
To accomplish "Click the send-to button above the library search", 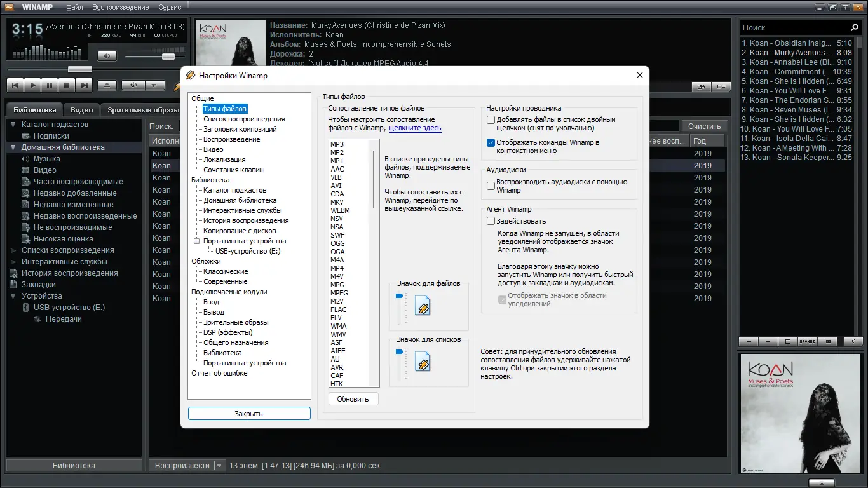I will pyautogui.click(x=702, y=86).
